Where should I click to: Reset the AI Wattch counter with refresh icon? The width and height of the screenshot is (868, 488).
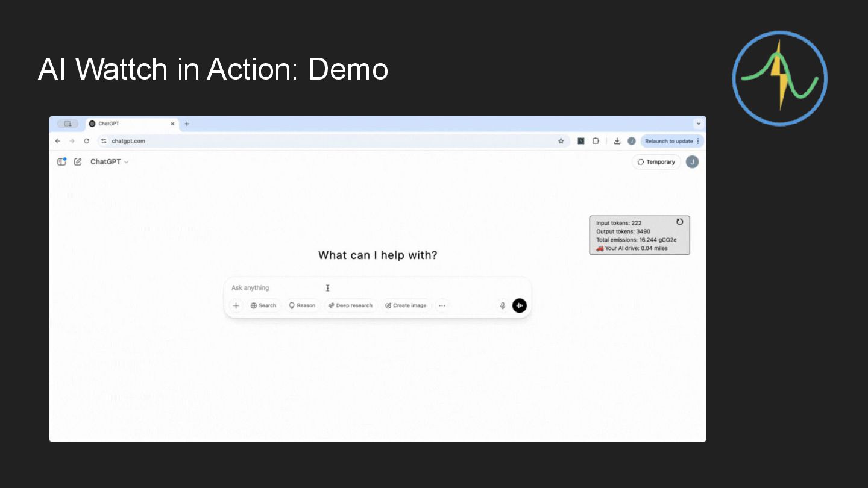pyautogui.click(x=680, y=222)
